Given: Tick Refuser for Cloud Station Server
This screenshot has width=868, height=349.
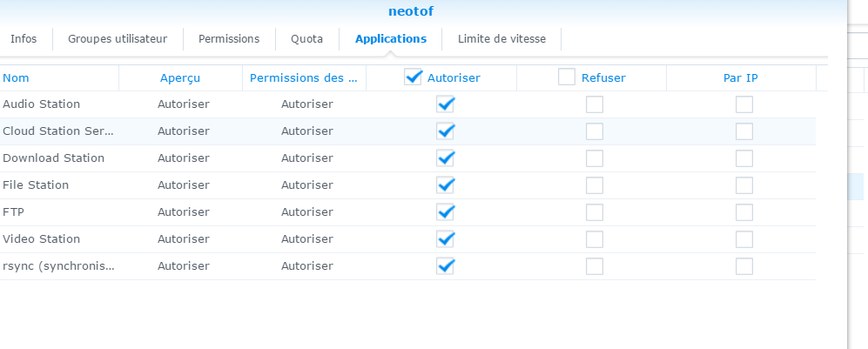Looking at the screenshot, I should 595,131.
